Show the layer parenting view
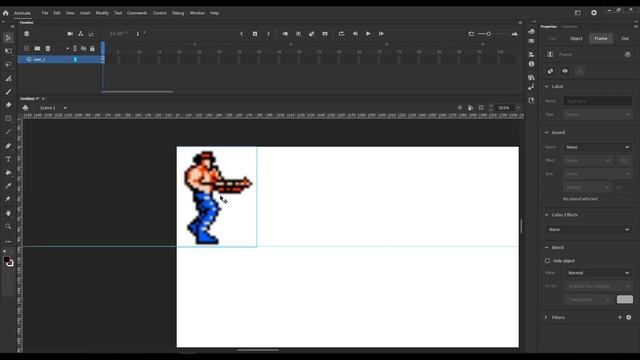Screen dimensions: 640x360 (x=80, y=33)
